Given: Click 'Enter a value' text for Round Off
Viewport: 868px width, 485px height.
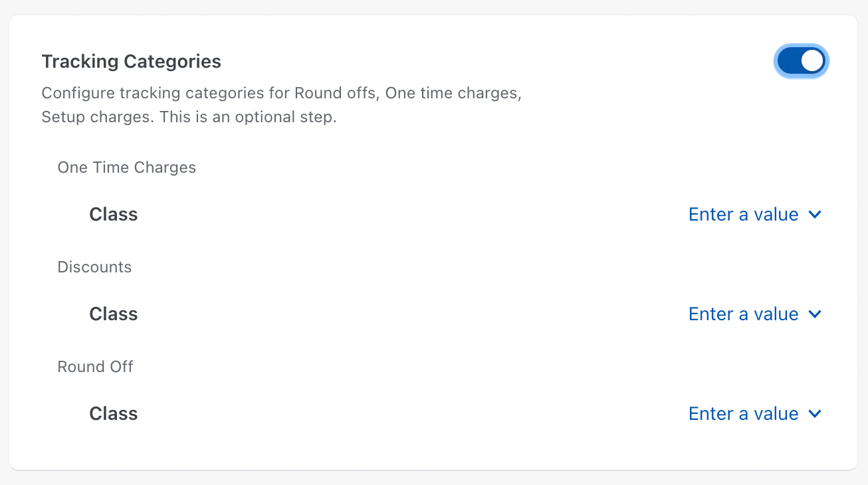Looking at the screenshot, I should (743, 414).
